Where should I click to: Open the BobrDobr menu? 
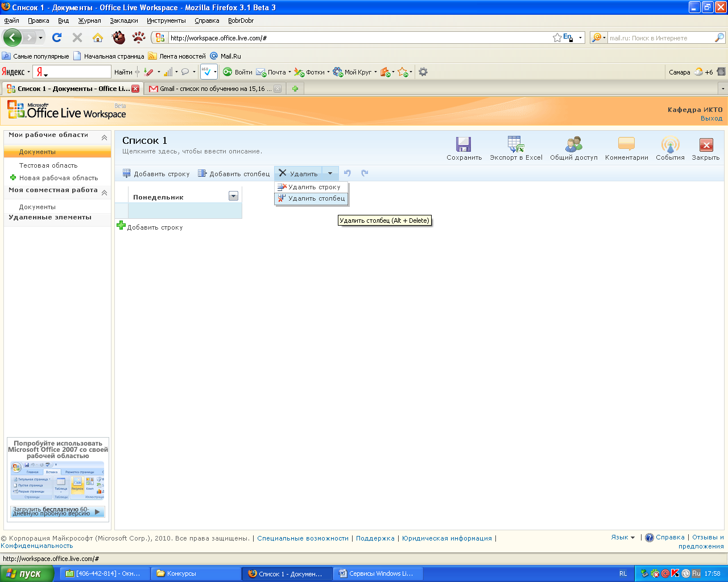click(241, 20)
